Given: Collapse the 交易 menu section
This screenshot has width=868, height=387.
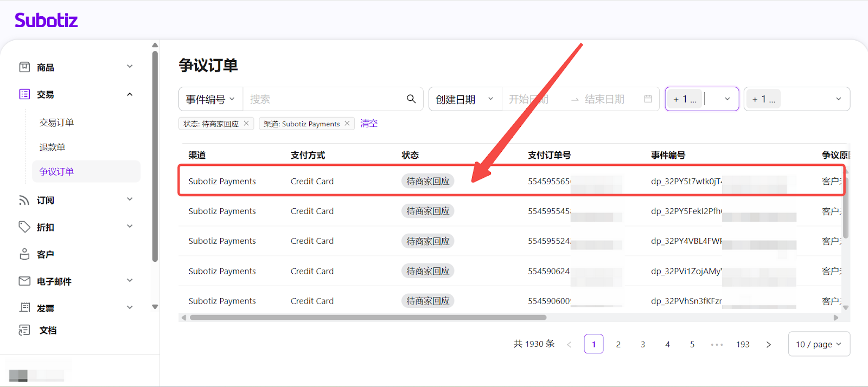Looking at the screenshot, I should pyautogui.click(x=130, y=94).
